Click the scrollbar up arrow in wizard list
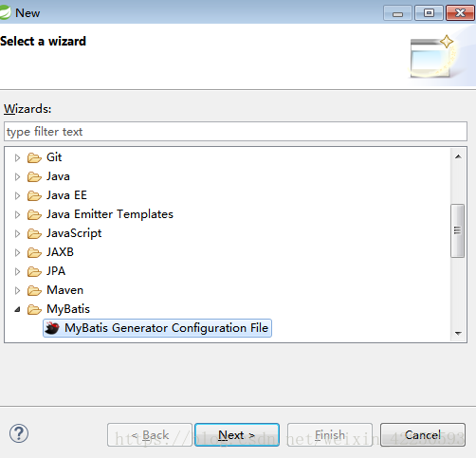476x458 pixels. click(458, 156)
